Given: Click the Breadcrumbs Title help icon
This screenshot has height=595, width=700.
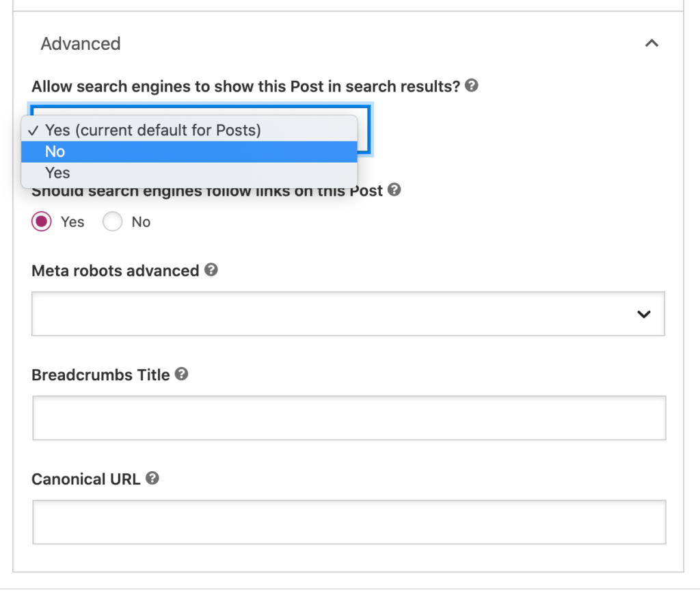Looking at the screenshot, I should pyautogui.click(x=181, y=375).
